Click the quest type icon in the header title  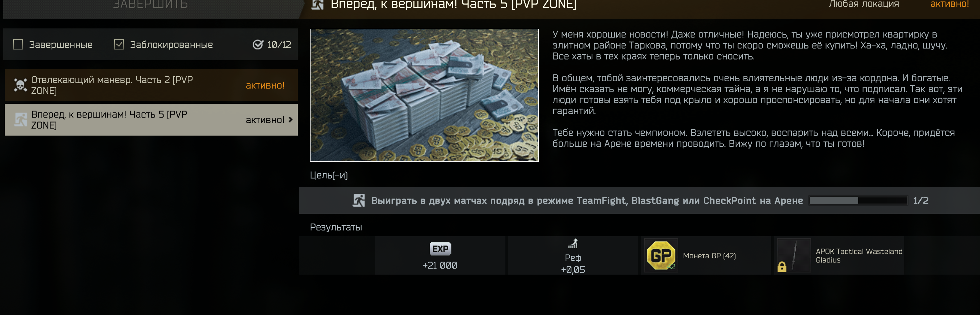pyautogui.click(x=317, y=5)
